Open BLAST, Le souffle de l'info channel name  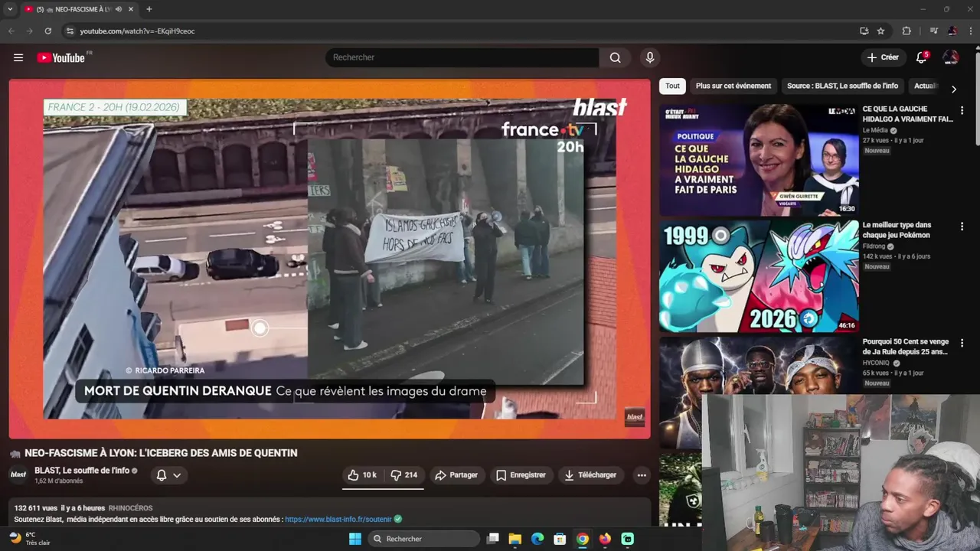[x=82, y=471]
